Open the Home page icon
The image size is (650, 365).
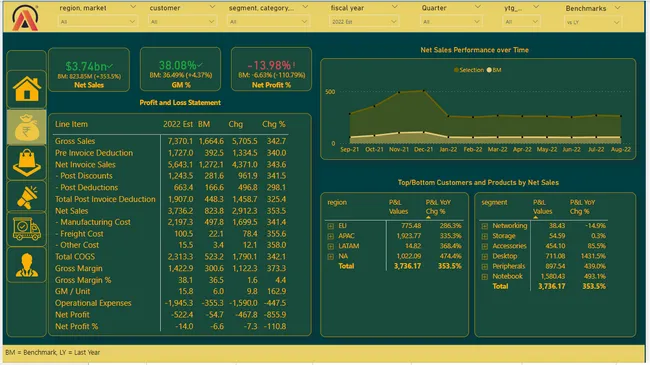(27, 89)
